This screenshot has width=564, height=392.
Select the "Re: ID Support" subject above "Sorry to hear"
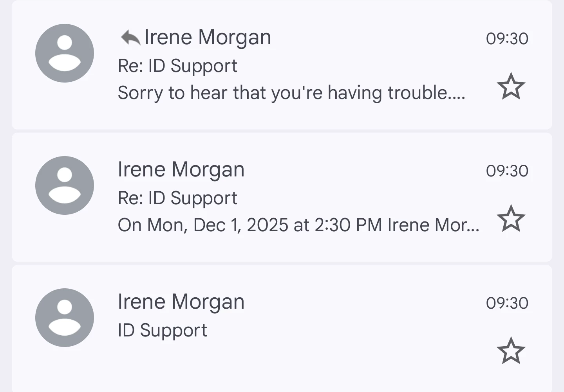click(x=177, y=66)
